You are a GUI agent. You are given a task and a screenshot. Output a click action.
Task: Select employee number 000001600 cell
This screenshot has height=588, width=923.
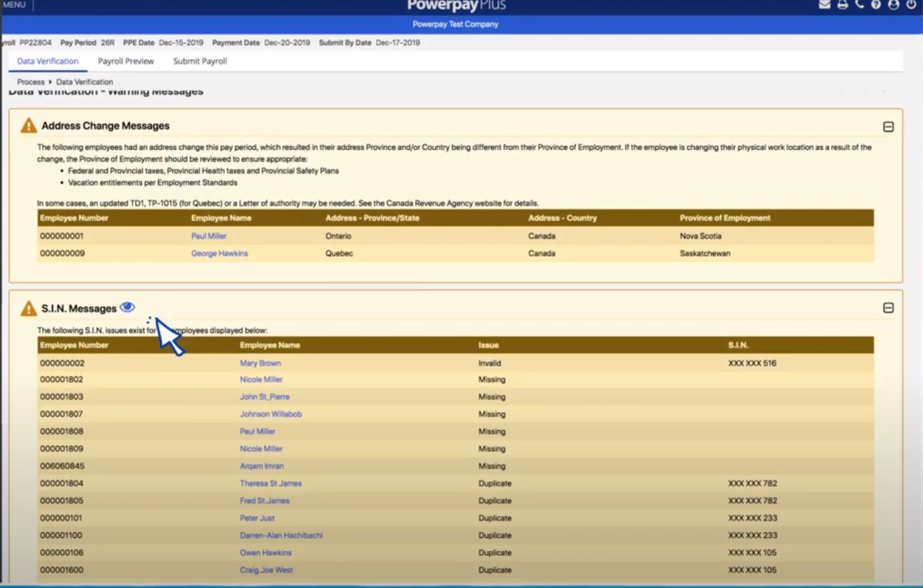[62, 569]
